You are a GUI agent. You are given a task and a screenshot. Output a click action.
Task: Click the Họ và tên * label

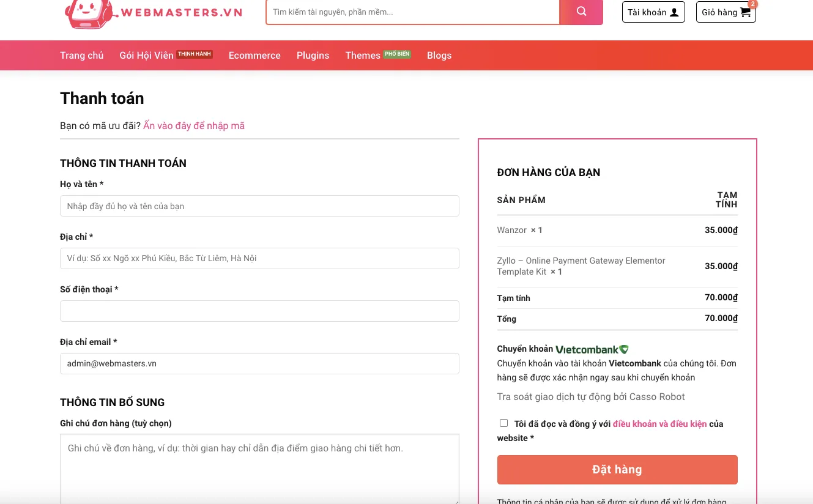[81, 184]
